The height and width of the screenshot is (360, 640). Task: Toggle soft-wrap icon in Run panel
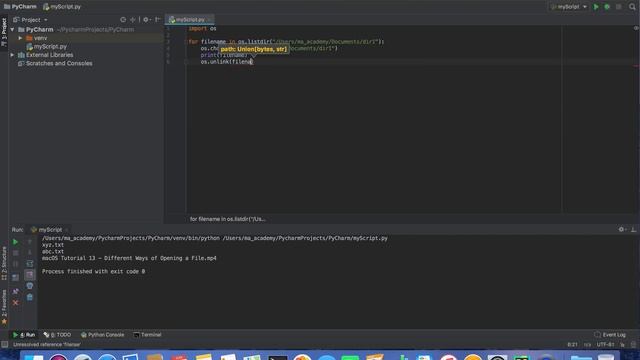click(30, 264)
